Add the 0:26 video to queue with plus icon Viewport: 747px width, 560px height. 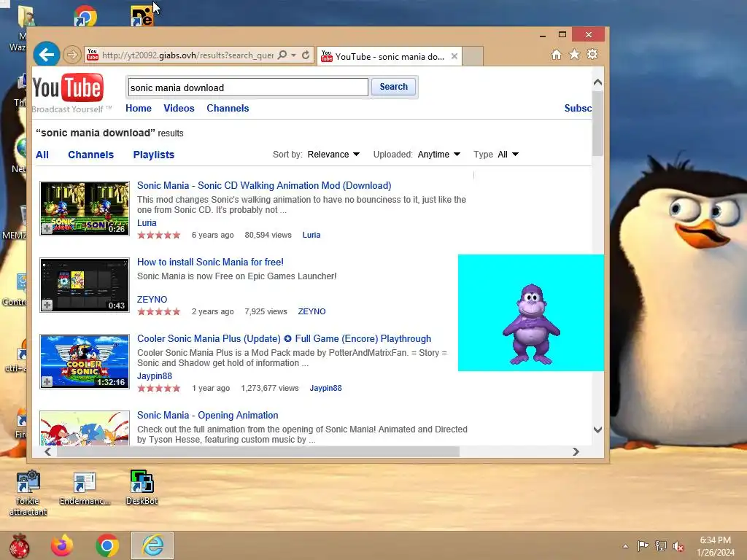tap(47, 229)
